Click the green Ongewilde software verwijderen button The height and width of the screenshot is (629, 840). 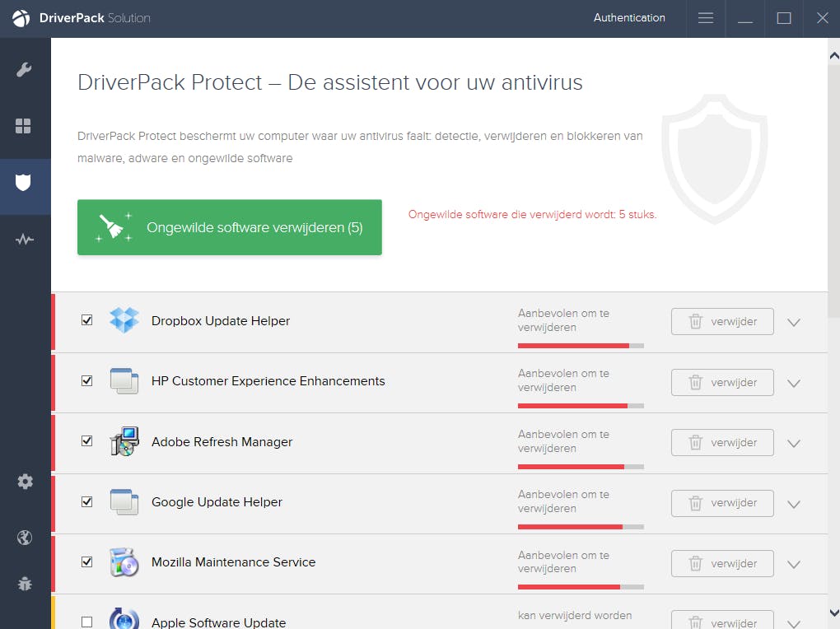(230, 227)
